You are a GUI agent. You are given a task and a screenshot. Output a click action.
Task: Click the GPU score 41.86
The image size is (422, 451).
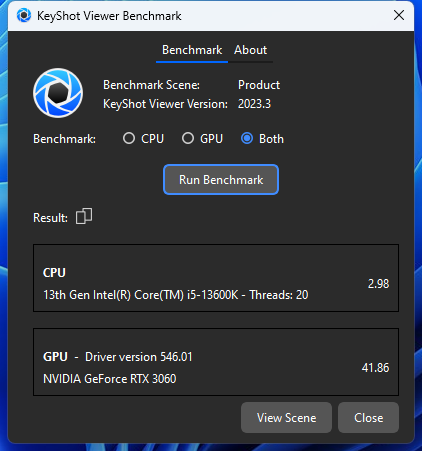click(x=375, y=368)
